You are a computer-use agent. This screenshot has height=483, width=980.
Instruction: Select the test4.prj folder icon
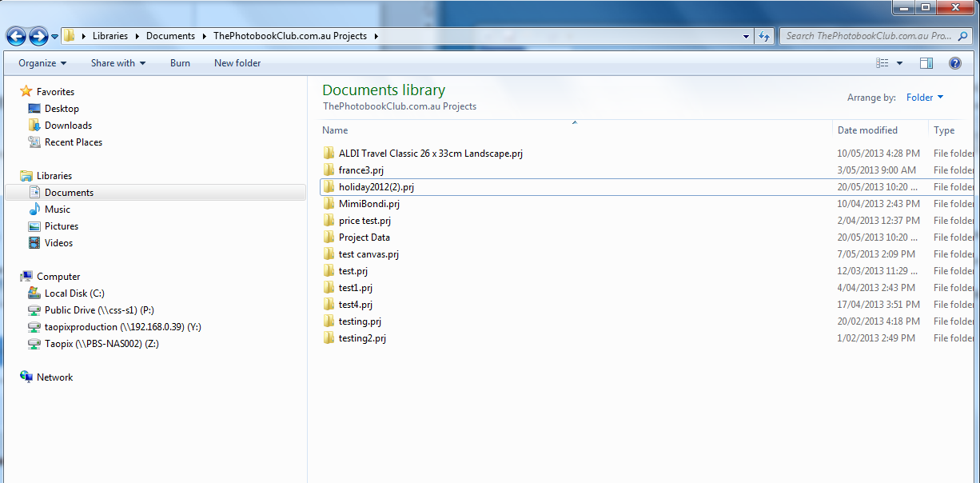pos(329,305)
